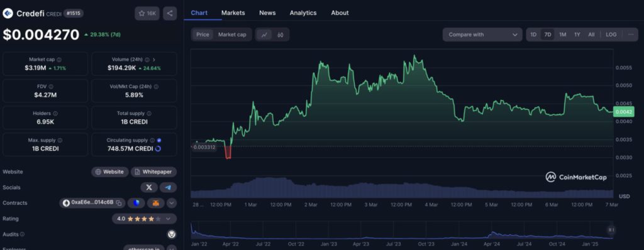644x250 pixels.
Task: Click the etherscan.io explorer link
Action: click(x=144, y=248)
